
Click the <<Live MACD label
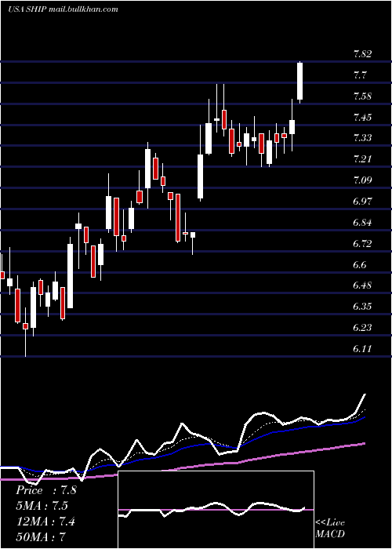click(x=330, y=529)
